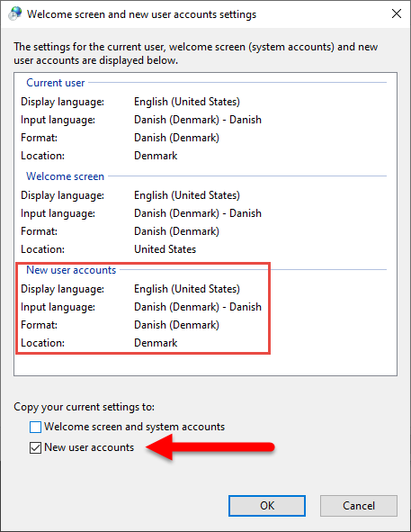
Task: Select the Current user section heading
Action: pos(55,83)
